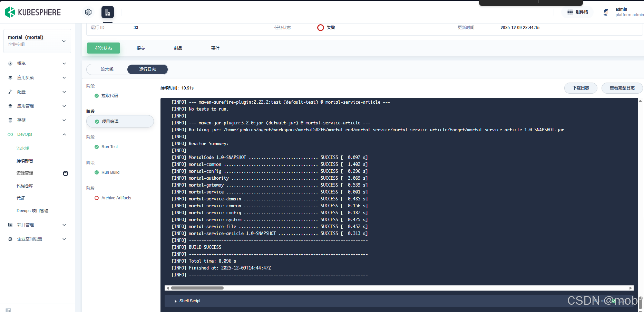Click the 配置 hammer icon
644x312 pixels.
(x=10, y=92)
